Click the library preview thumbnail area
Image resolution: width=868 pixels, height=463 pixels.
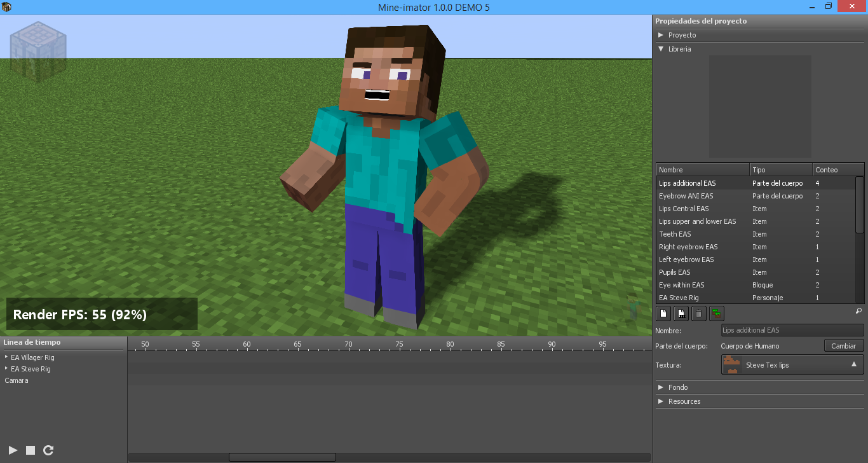click(760, 106)
